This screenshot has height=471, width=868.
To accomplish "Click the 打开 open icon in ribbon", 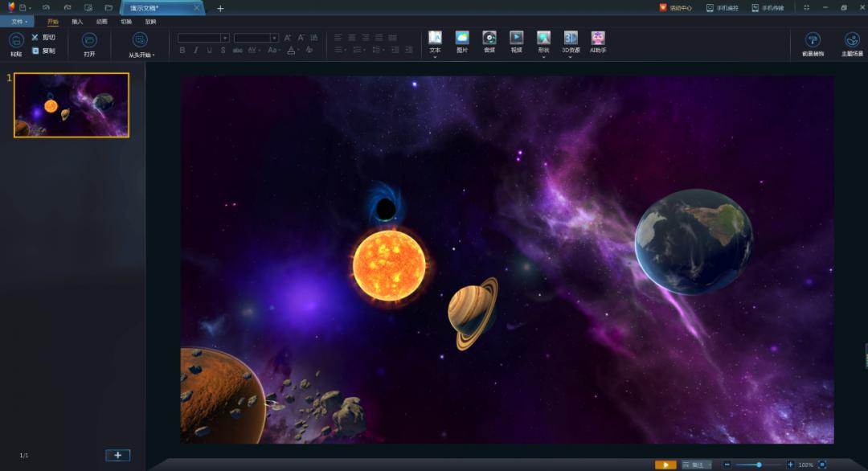I will click(89, 40).
